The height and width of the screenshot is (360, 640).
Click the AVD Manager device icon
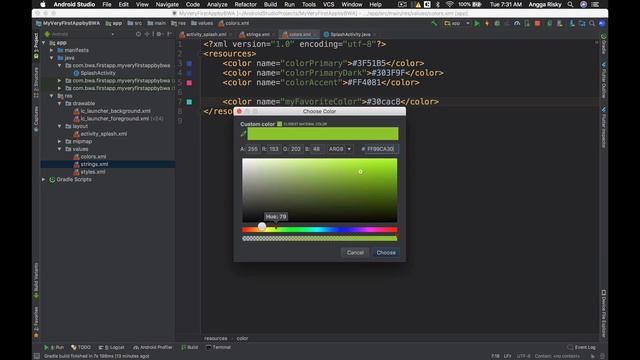click(x=560, y=24)
